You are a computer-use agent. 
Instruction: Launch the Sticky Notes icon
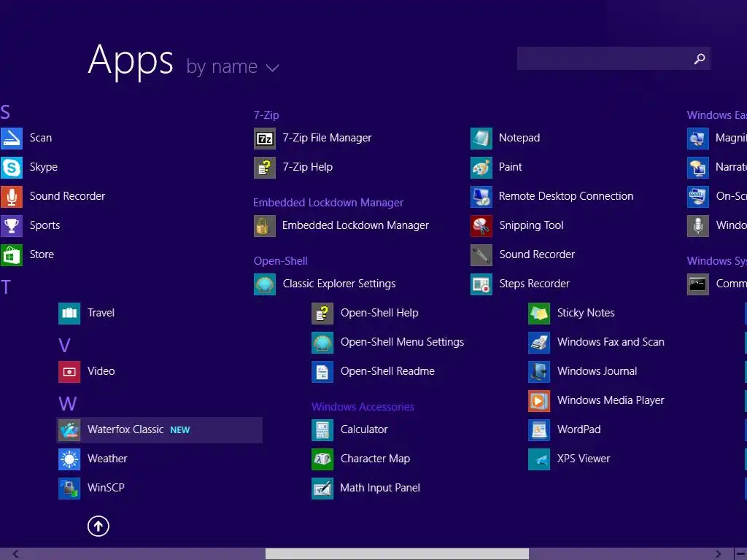point(539,313)
